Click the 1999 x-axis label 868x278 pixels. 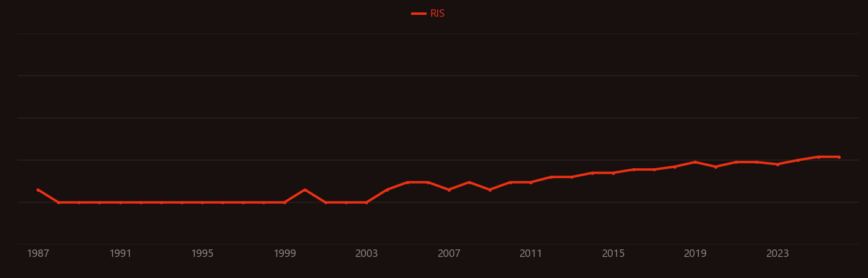pos(285,254)
